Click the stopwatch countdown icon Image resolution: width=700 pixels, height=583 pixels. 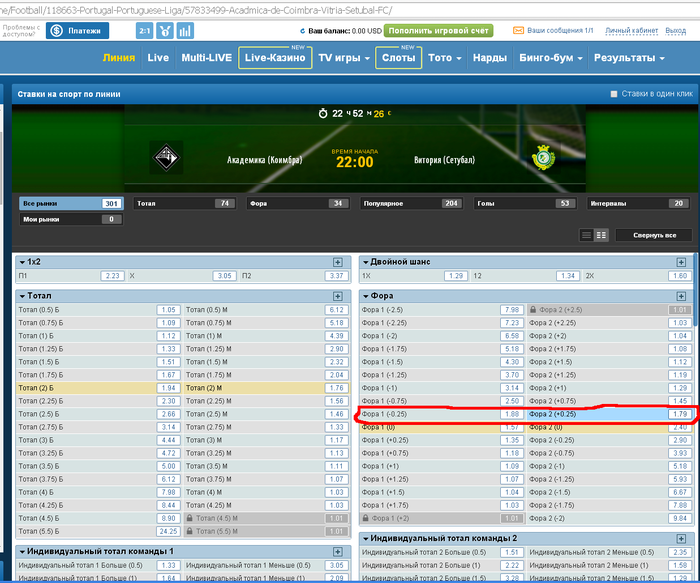pyautogui.click(x=323, y=113)
